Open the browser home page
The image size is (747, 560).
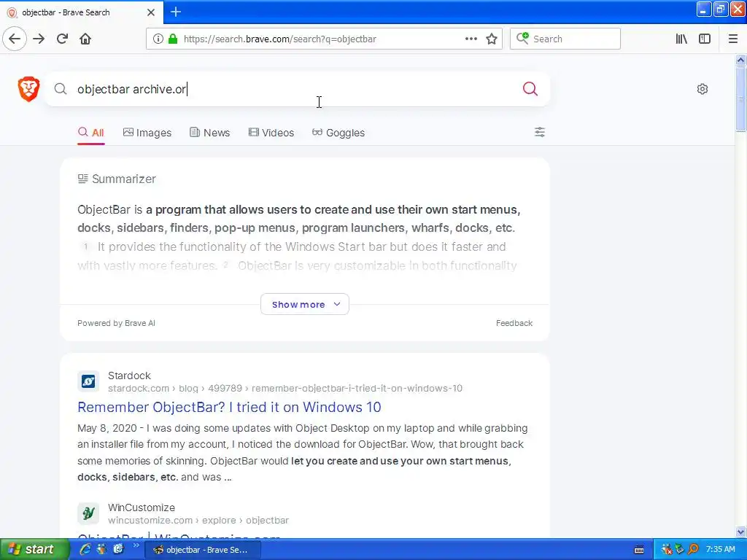(x=85, y=39)
